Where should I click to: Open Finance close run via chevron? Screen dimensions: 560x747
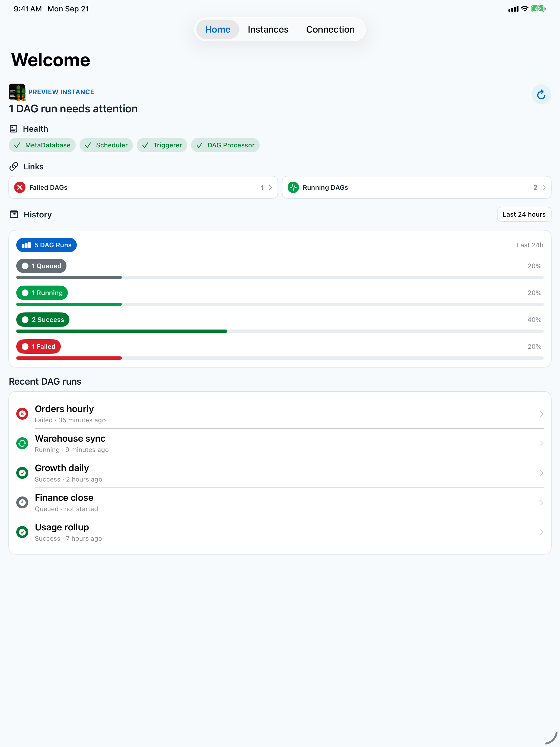542,502
